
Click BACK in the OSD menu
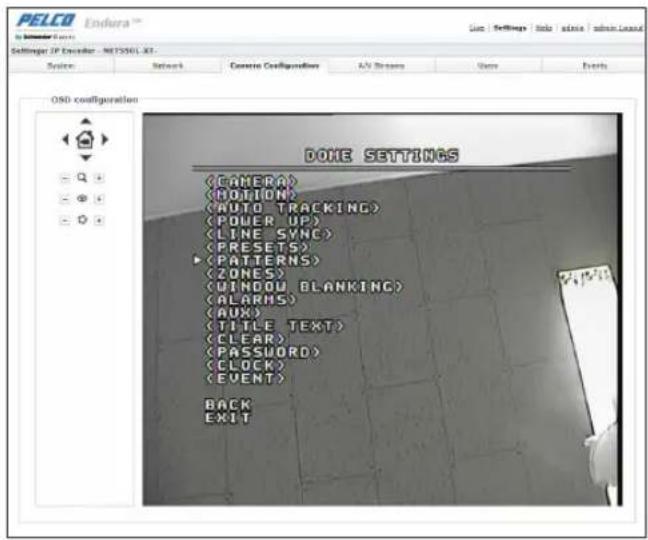pyautogui.click(x=228, y=404)
